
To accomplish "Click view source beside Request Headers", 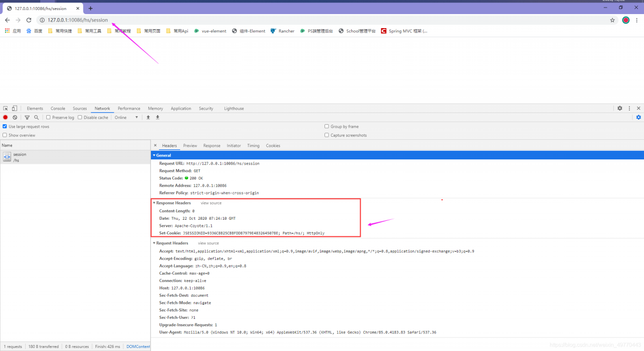I will tap(208, 243).
